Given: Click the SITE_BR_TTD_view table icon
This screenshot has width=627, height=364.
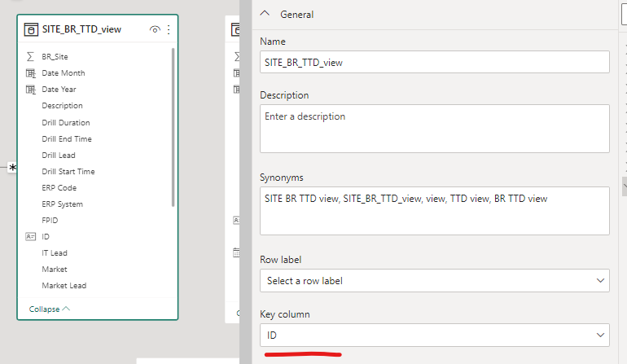Looking at the screenshot, I should coord(31,29).
